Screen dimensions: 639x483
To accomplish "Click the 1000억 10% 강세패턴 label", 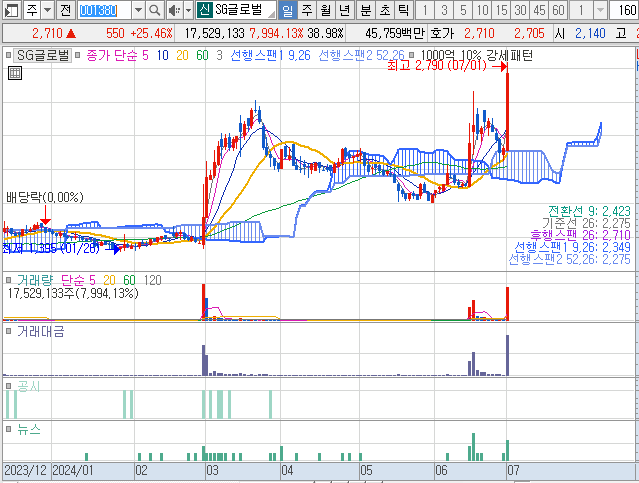I will (x=476, y=55).
